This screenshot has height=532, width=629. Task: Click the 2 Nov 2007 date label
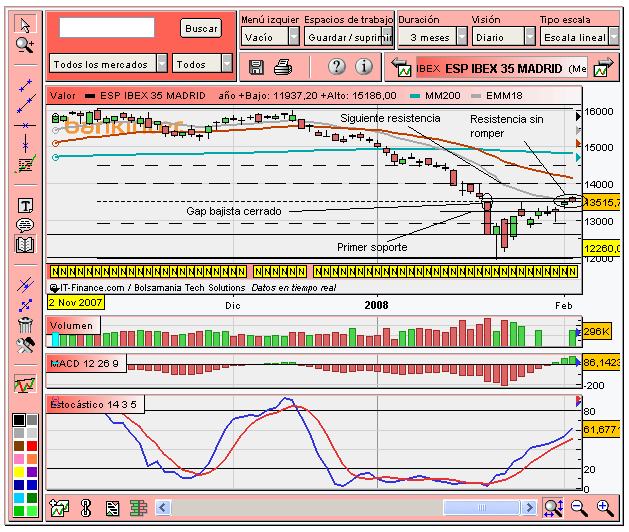[x=75, y=303]
